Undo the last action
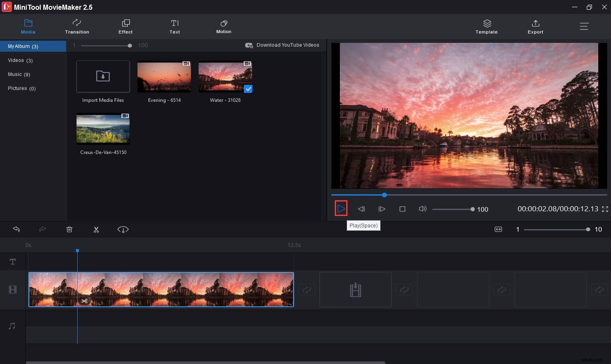Viewport: 611px width, 364px height. pyautogui.click(x=17, y=230)
